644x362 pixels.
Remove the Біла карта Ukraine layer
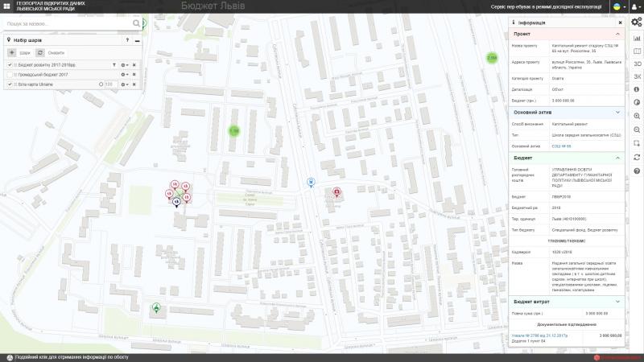click(x=134, y=84)
